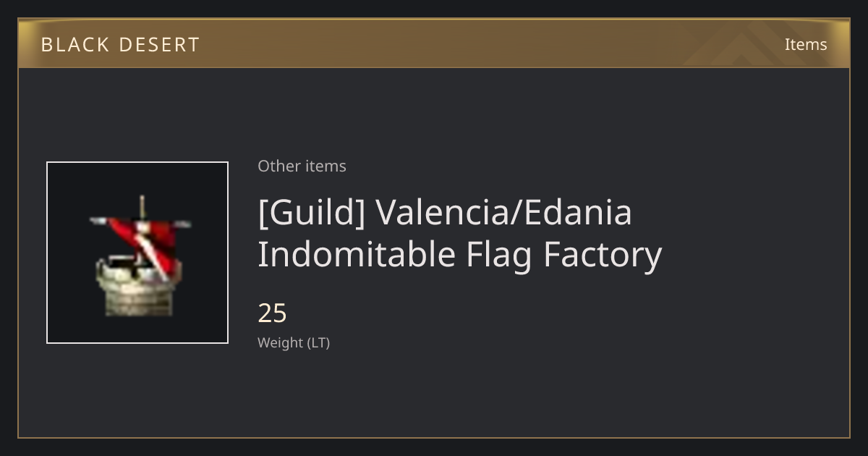This screenshot has width=868, height=456.
Task: Click the gold header banner background
Action: pyautogui.click(x=434, y=43)
